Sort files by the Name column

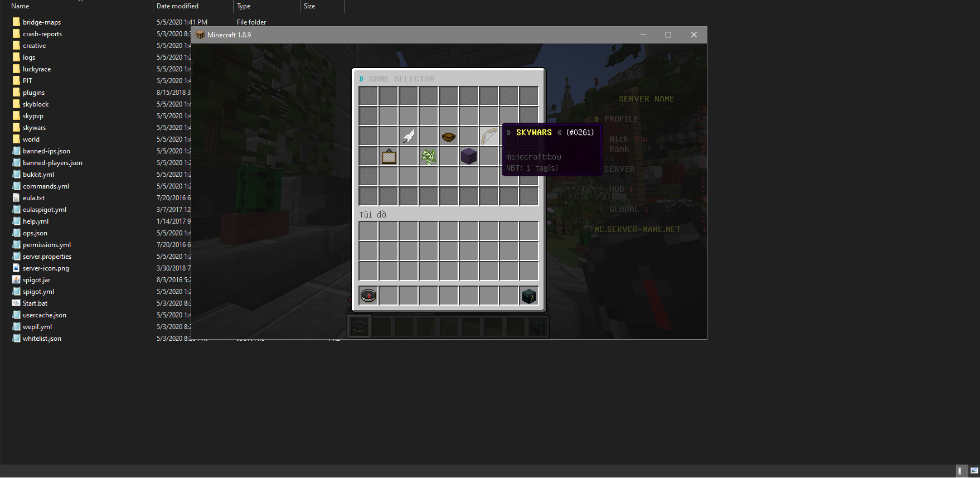point(20,6)
